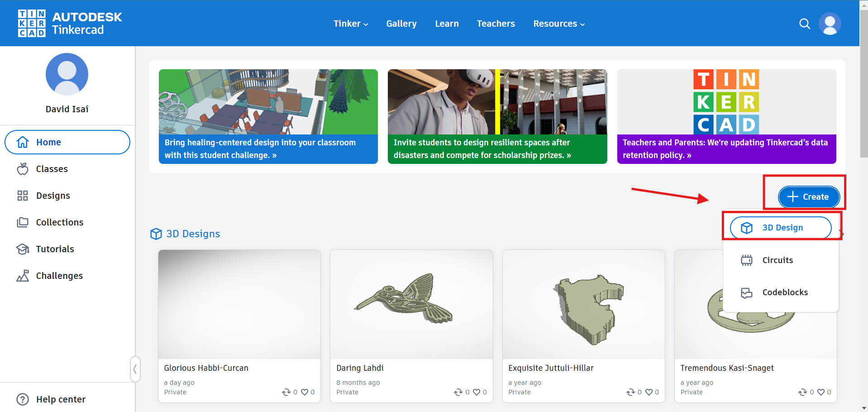Screen dimensions: 868x412
Task: Click the Exquisite Juttuli-Hillar title
Action: 551,368
